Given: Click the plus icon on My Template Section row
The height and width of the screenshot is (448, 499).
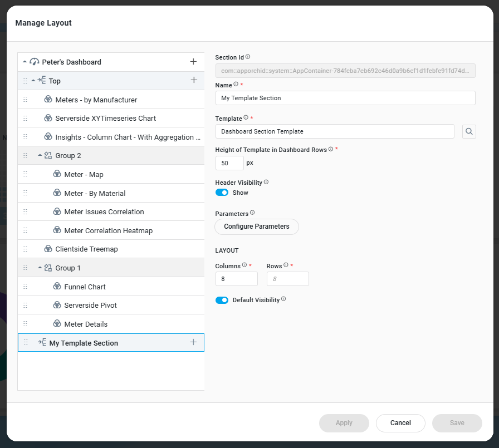Looking at the screenshot, I should [x=193, y=342].
